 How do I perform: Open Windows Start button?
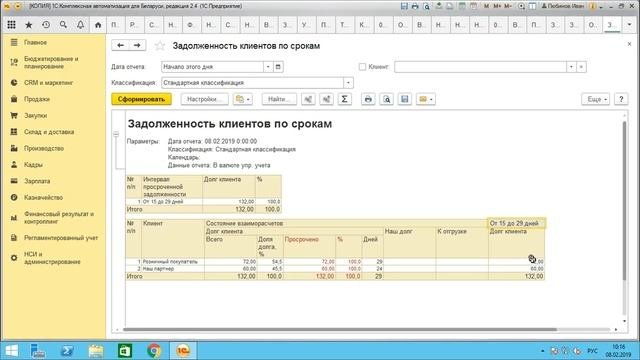click(11, 351)
